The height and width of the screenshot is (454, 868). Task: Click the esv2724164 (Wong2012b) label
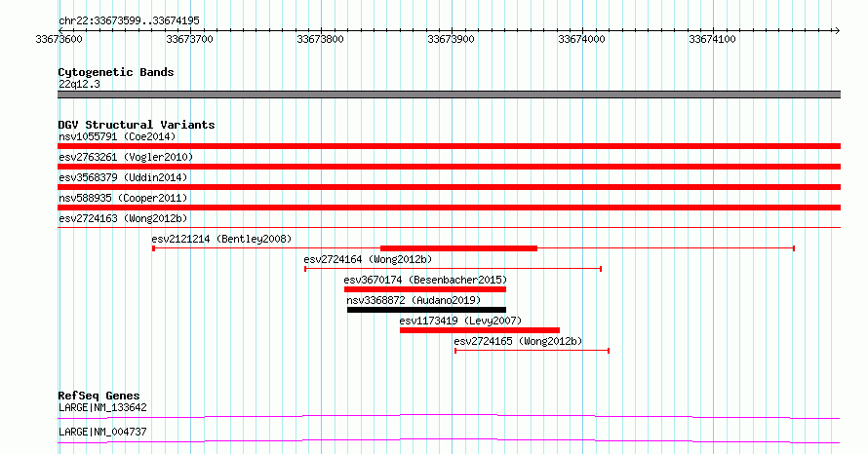368,259
